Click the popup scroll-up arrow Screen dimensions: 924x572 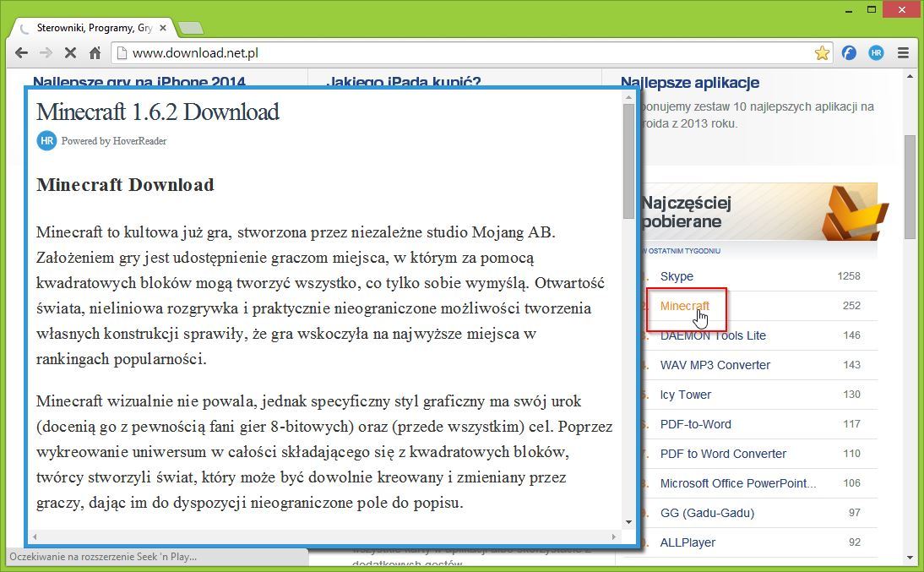click(628, 97)
